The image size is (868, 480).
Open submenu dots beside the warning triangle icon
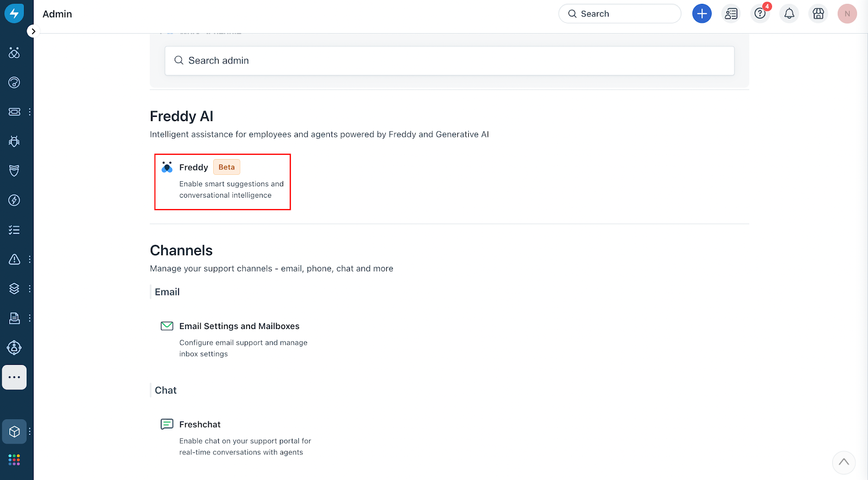coord(30,259)
